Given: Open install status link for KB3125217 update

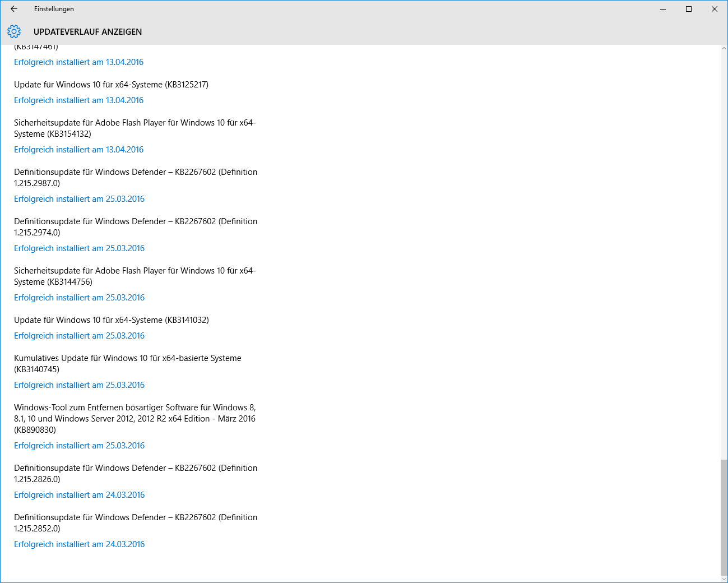Looking at the screenshot, I should pyautogui.click(x=78, y=100).
